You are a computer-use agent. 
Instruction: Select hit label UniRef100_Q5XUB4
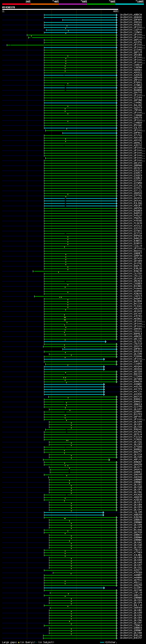coord(131,55)
